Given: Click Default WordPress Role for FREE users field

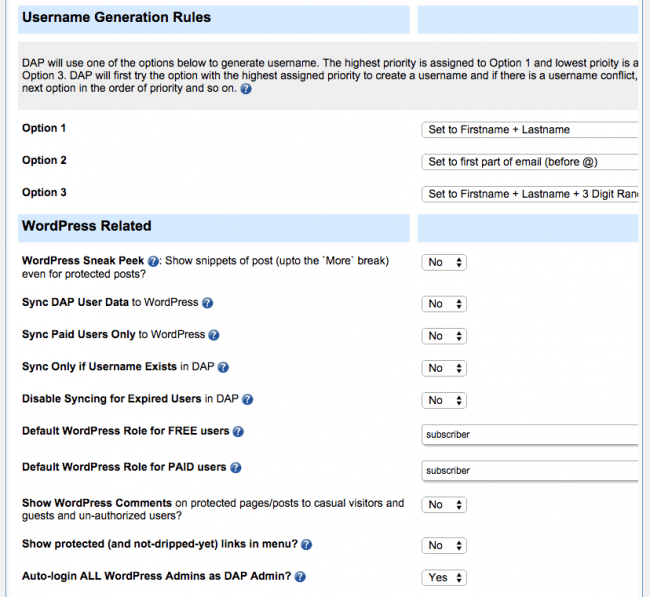Looking at the screenshot, I should coord(530,435).
